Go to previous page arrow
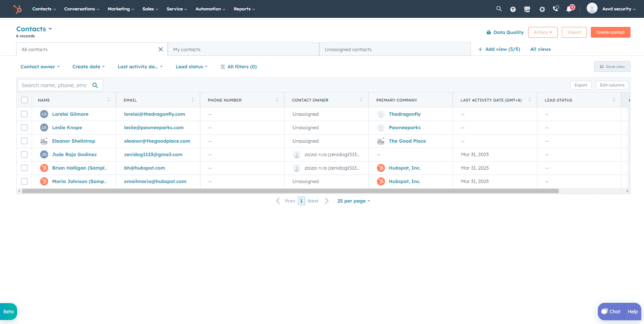Screen dimensions: 644x324 point(278,201)
